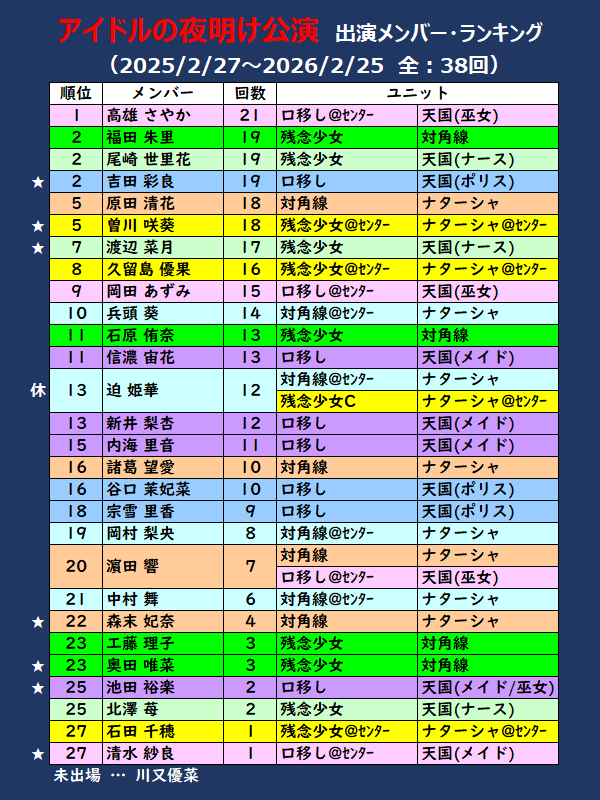Select member name 諸葛 望愛
Image resolution: width=600 pixels, height=800 pixels.
pos(140,467)
